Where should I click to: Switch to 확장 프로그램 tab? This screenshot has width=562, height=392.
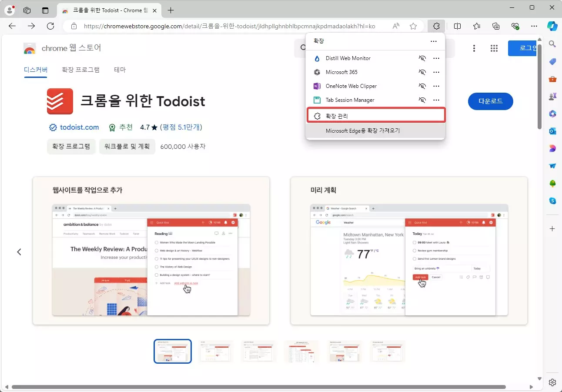pyautogui.click(x=80, y=70)
